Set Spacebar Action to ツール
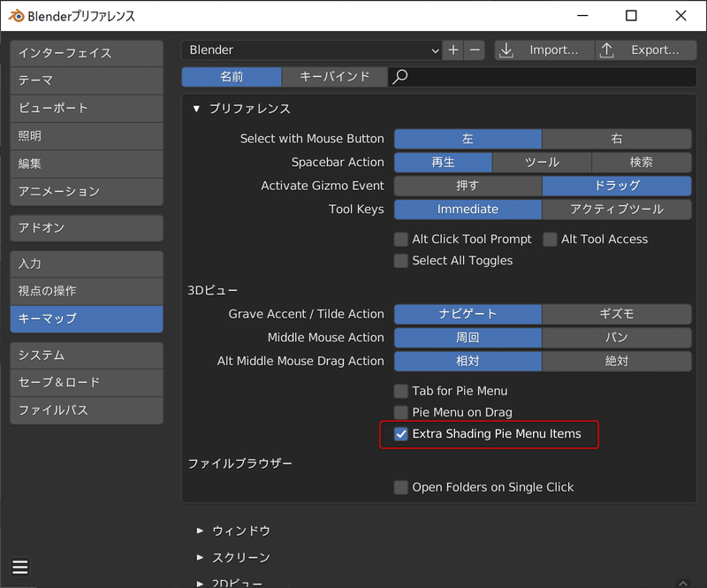The image size is (707, 588). point(542,162)
